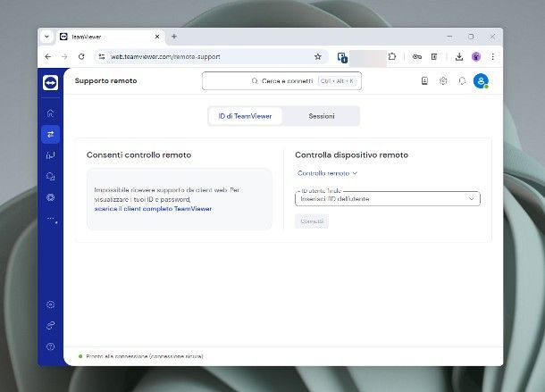Click the Consenti controllo remoto heading
The image size is (545, 392).
tap(139, 155)
